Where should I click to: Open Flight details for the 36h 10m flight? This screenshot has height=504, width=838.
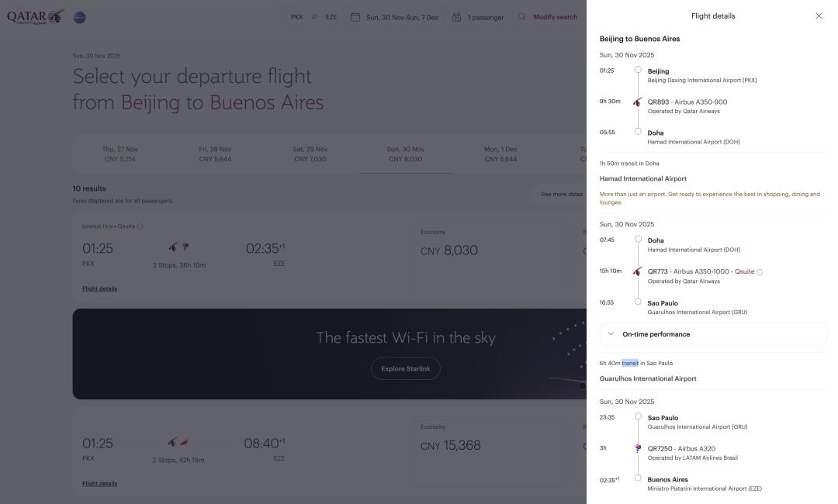[x=100, y=288]
